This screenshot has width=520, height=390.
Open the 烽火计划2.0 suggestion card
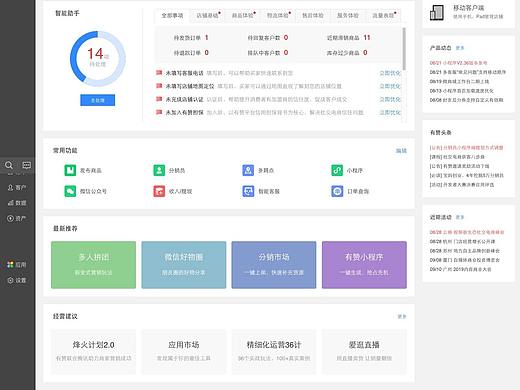(93, 351)
